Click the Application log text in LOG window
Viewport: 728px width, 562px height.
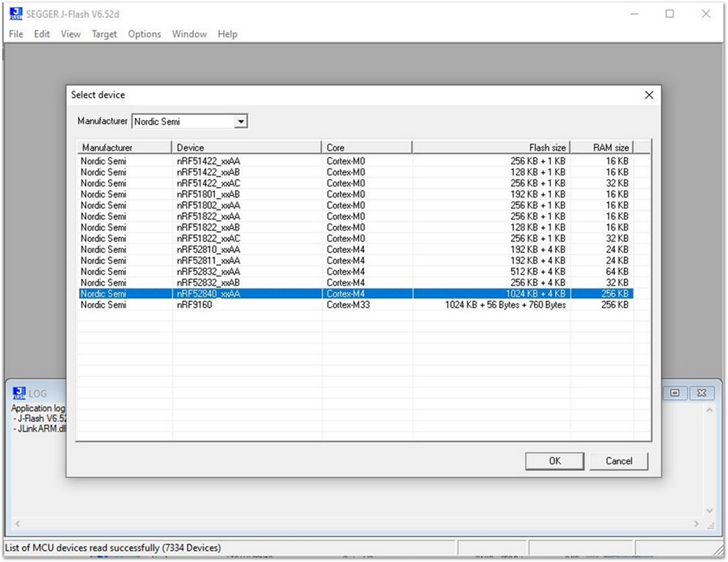38,408
